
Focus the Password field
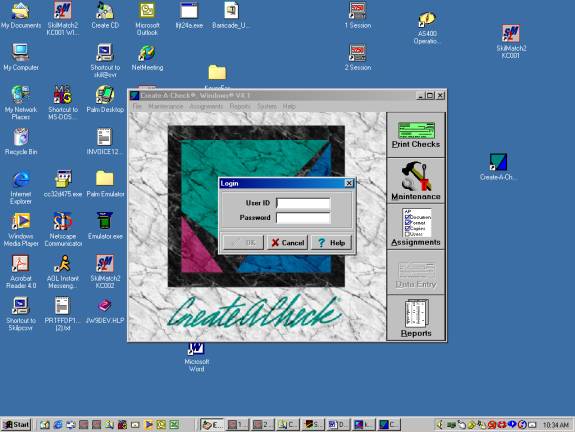point(303,218)
